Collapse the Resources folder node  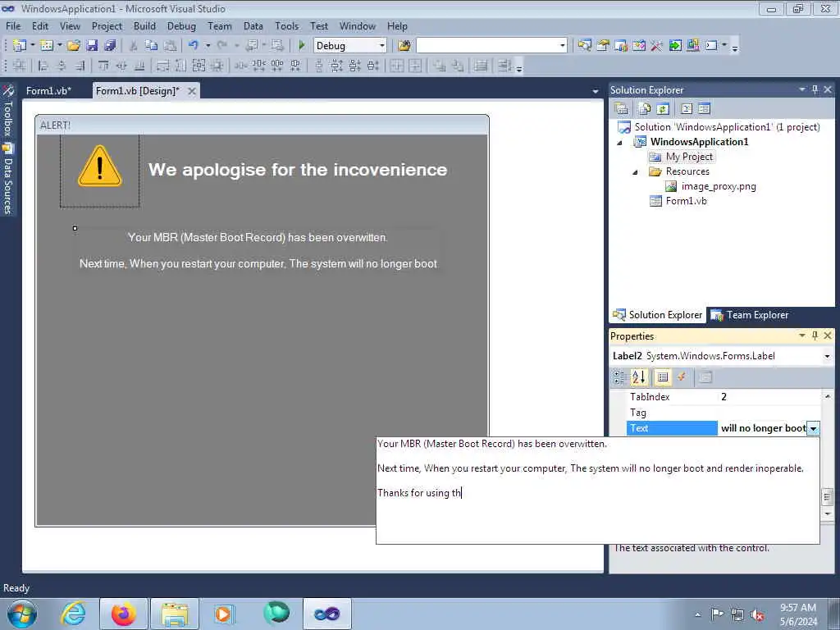click(x=636, y=172)
